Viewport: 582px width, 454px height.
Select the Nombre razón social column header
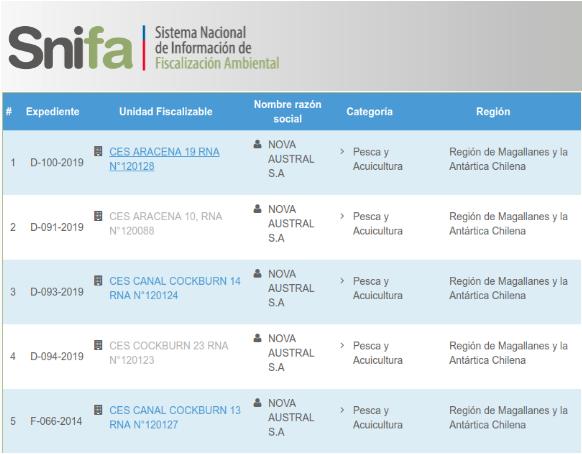pyautogui.click(x=287, y=111)
